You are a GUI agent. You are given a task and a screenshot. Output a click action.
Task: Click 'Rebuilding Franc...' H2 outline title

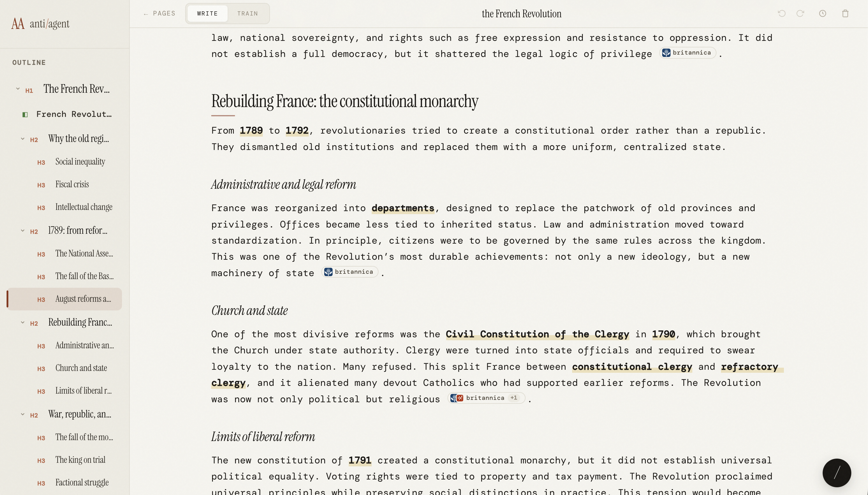80,322
